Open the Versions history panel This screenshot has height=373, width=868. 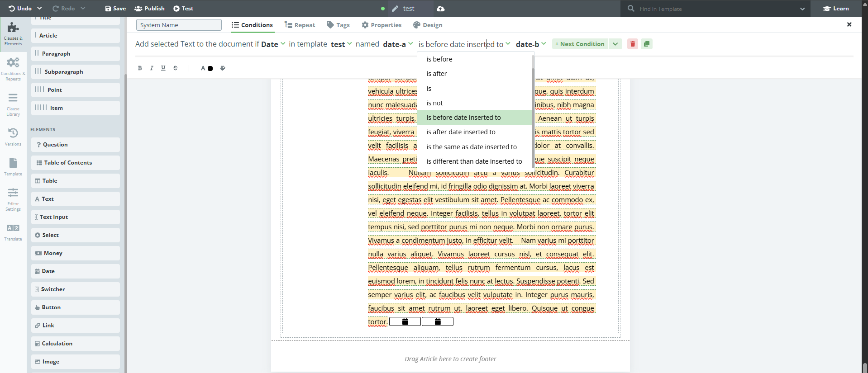pyautogui.click(x=13, y=137)
